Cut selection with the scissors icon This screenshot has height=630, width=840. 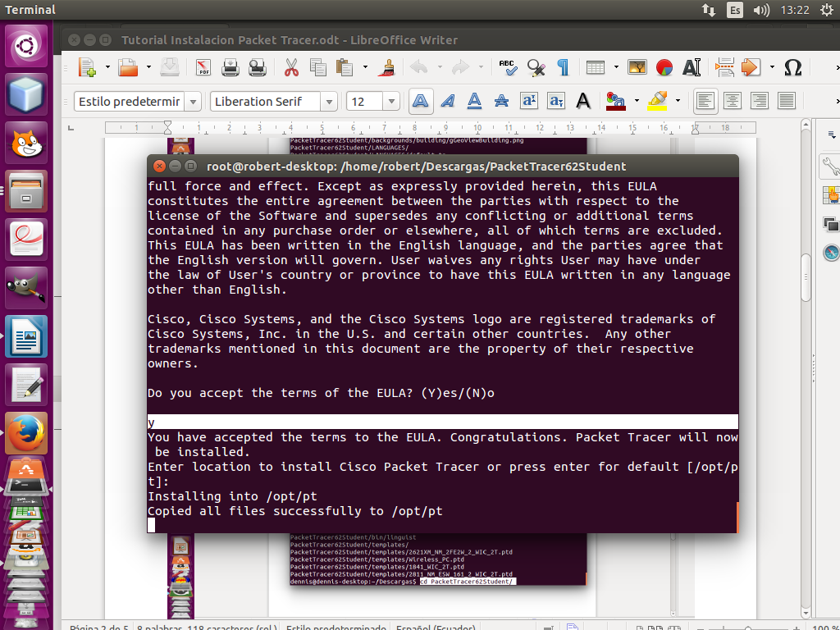pyautogui.click(x=291, y=67)
